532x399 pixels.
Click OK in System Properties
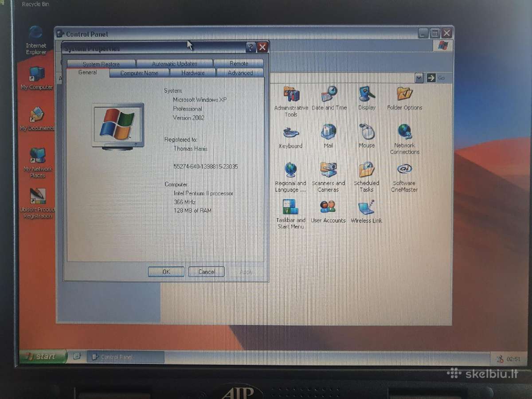(166, 272)
